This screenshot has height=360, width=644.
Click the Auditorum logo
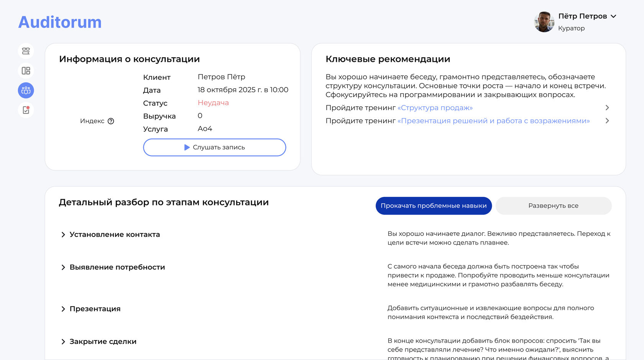[60, 22]
